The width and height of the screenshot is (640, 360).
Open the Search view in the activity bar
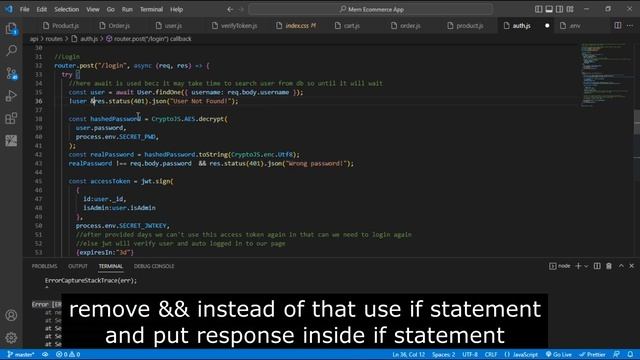[x=11, y=51]
